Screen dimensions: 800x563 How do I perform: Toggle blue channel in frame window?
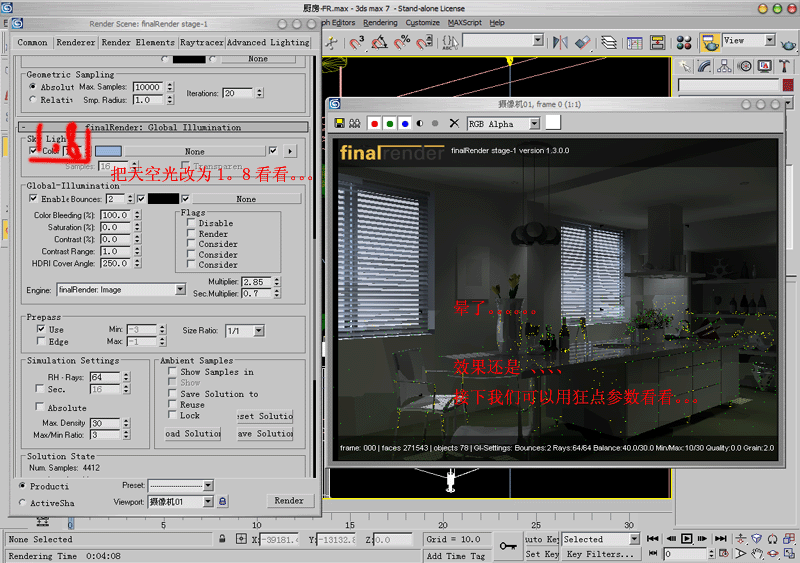tap(405, 124)
